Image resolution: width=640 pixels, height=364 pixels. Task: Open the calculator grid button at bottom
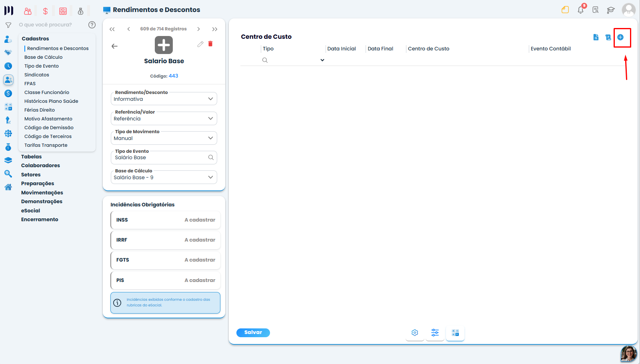[455, 333]
